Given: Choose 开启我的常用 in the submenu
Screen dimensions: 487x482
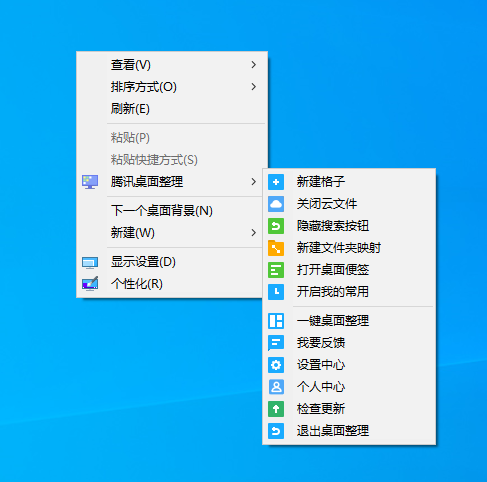Looking at the screenshot, I should tap(349, 292).
